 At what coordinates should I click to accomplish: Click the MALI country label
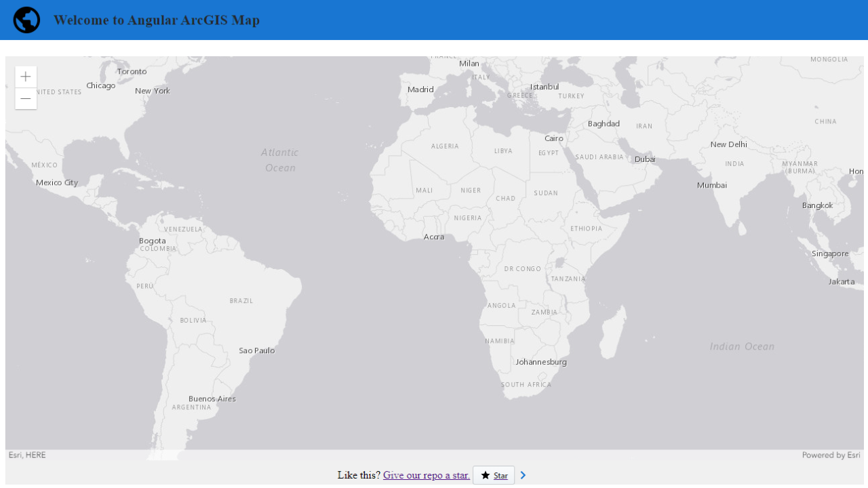coord(425,190)
